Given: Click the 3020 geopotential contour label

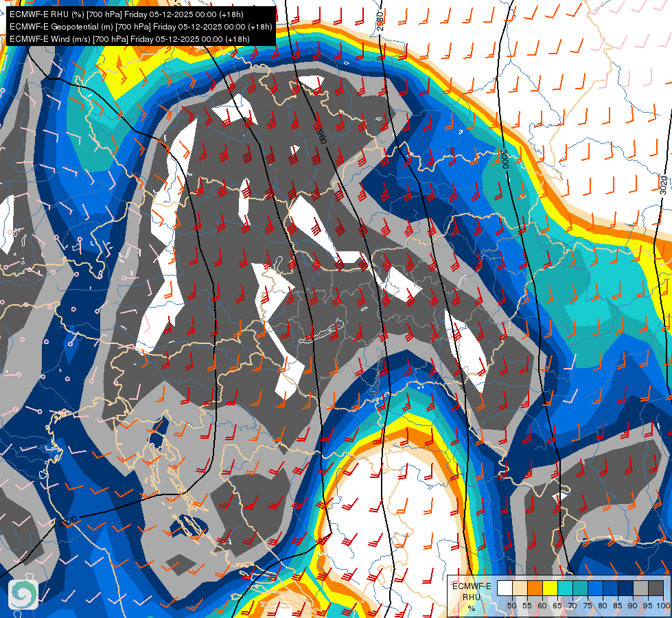Looking at the screenshot, I should click(x=663, y=185).
